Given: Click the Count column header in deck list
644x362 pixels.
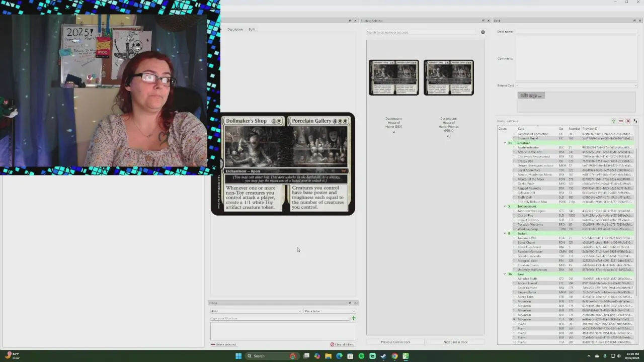Looking at the screenshot, I should (502, 129).
